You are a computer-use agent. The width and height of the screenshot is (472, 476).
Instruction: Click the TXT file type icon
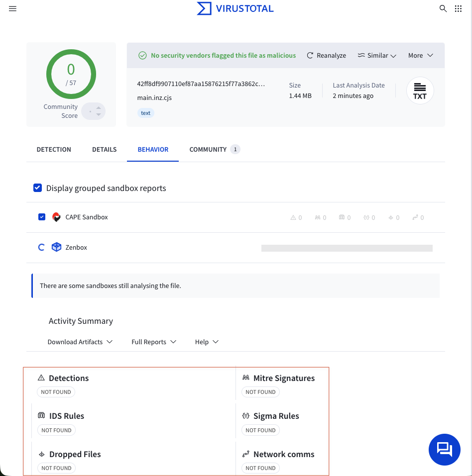[x=420, y=91]
